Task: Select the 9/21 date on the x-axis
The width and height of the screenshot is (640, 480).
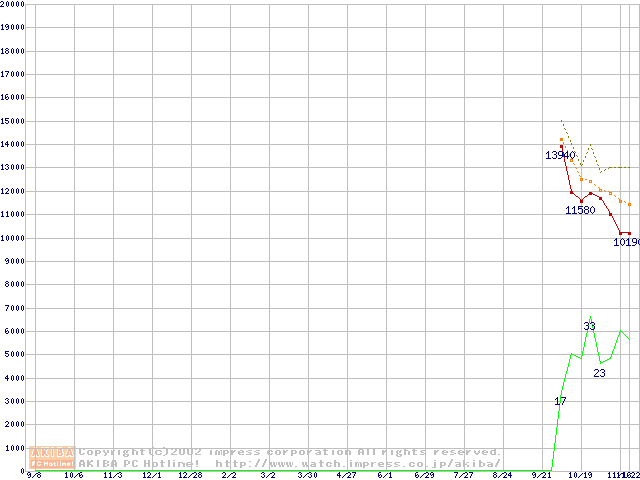Action: (x=542, y=476)
